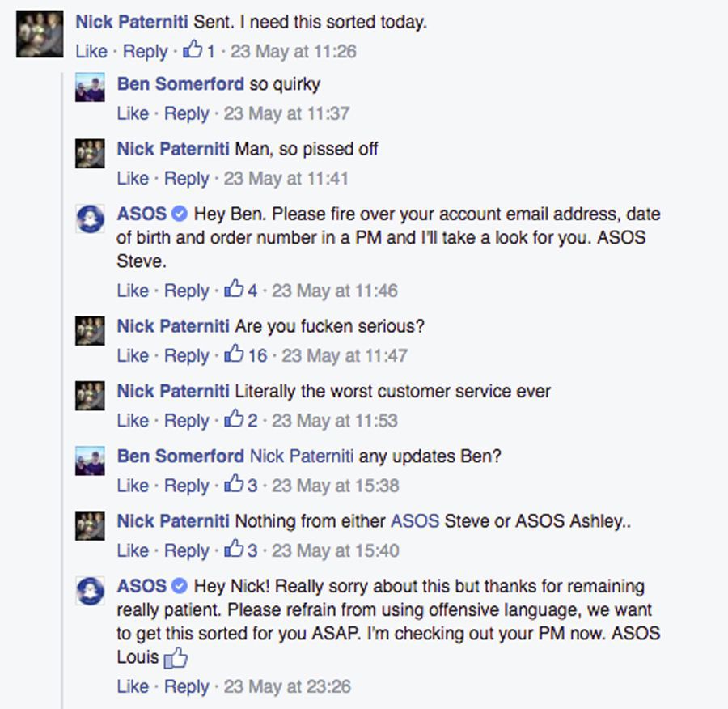Click ASOS verified badge on first ASOS reply
The height and width of the screenshot is (709, 728).
pos(180,214)
